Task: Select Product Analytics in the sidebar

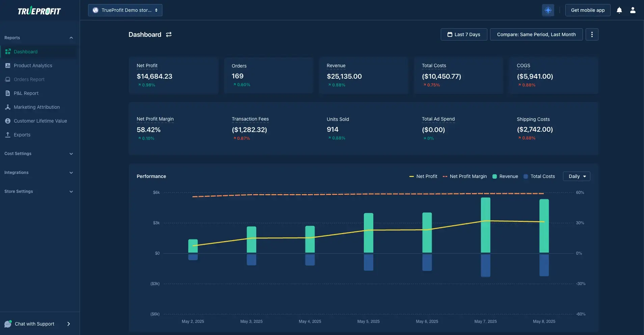Action: coord(33,66)
